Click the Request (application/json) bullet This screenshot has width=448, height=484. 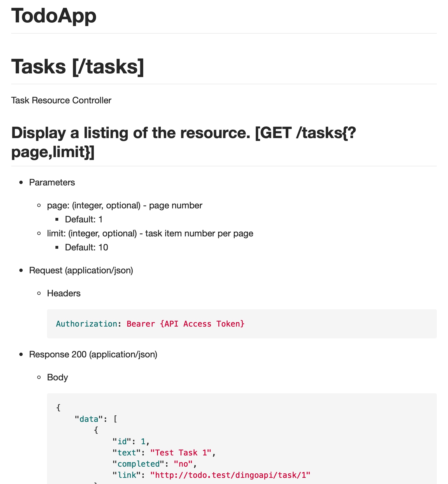click(81, 270)
